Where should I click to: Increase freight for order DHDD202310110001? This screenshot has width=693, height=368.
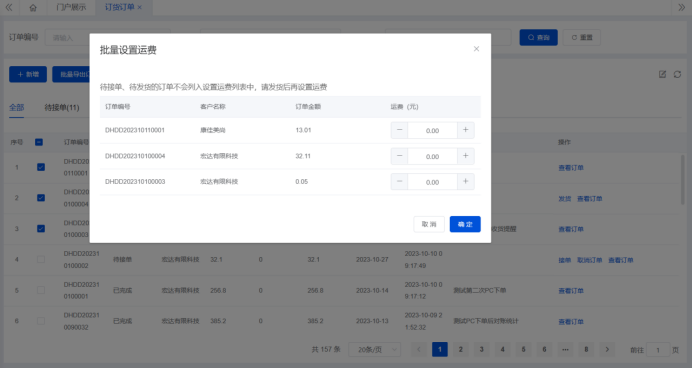(x=465, y=130)
